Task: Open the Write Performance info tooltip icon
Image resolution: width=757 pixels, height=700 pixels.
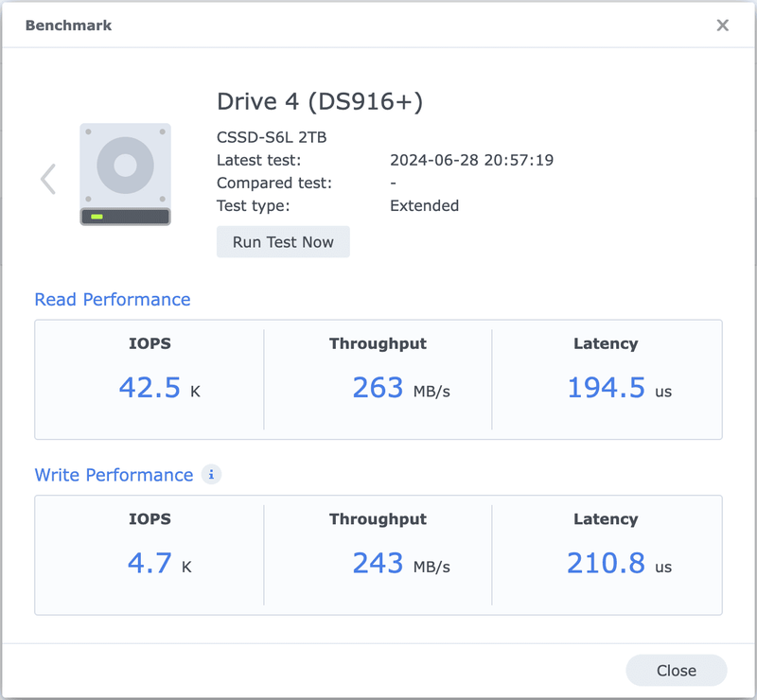Action: (x=212, y=475)
